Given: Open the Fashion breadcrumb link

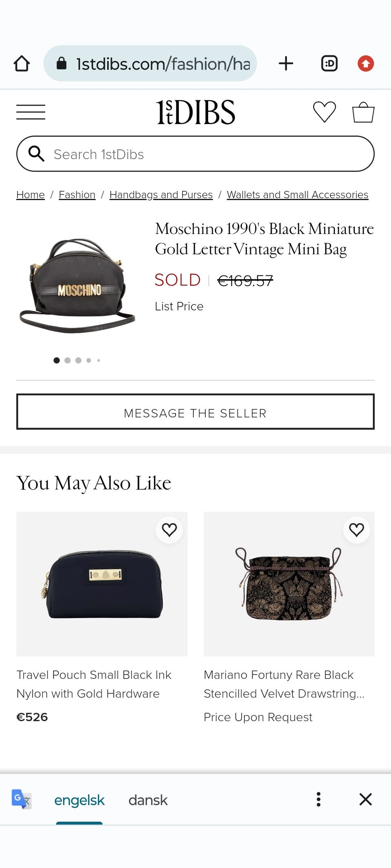Looking at the screenshot, I should tap(77, 195).
